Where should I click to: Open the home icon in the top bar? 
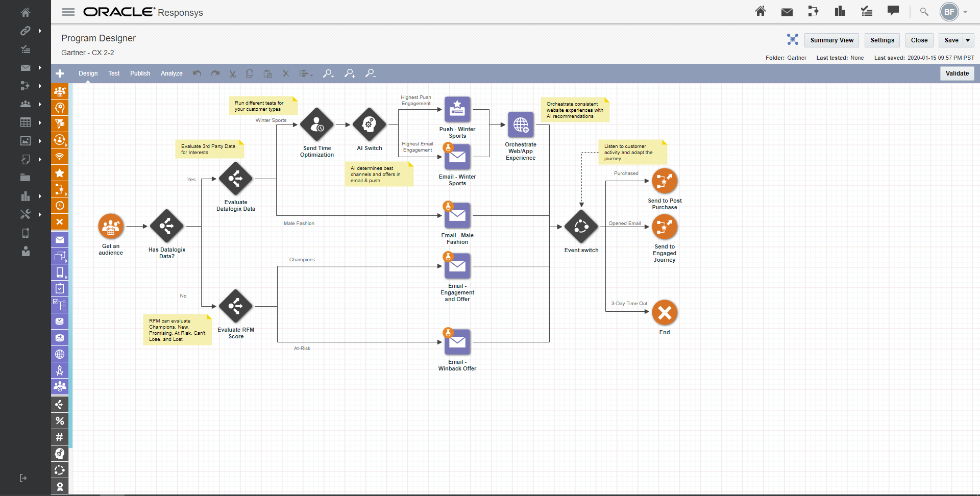(761, 11)
